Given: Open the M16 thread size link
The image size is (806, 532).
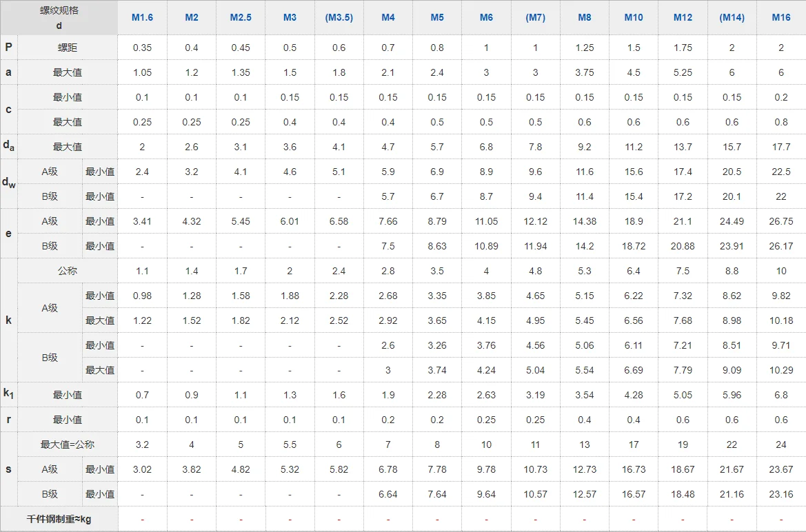Looking at the screenshot, I should pos(781,17).
